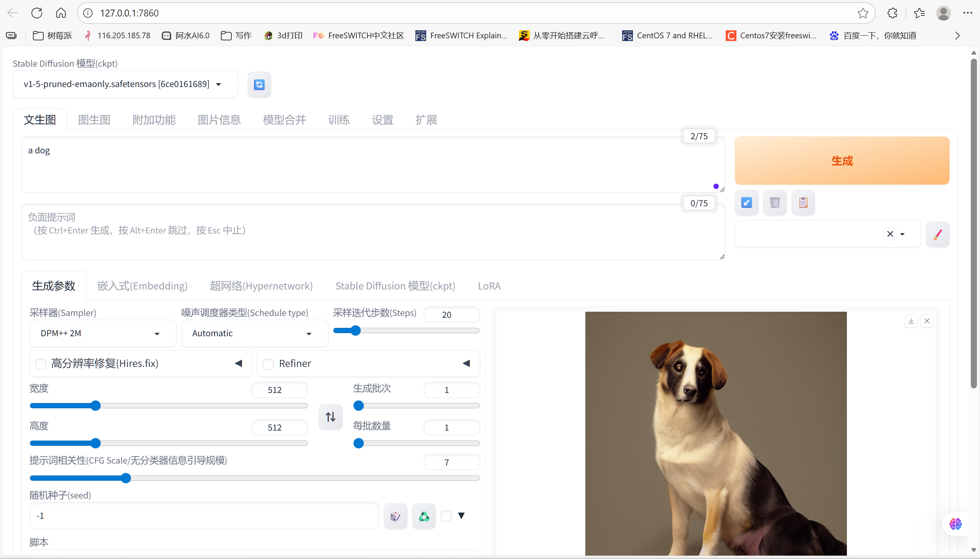
Task: Swap width and height with arrows icon
Action: [x=330, y=416]
